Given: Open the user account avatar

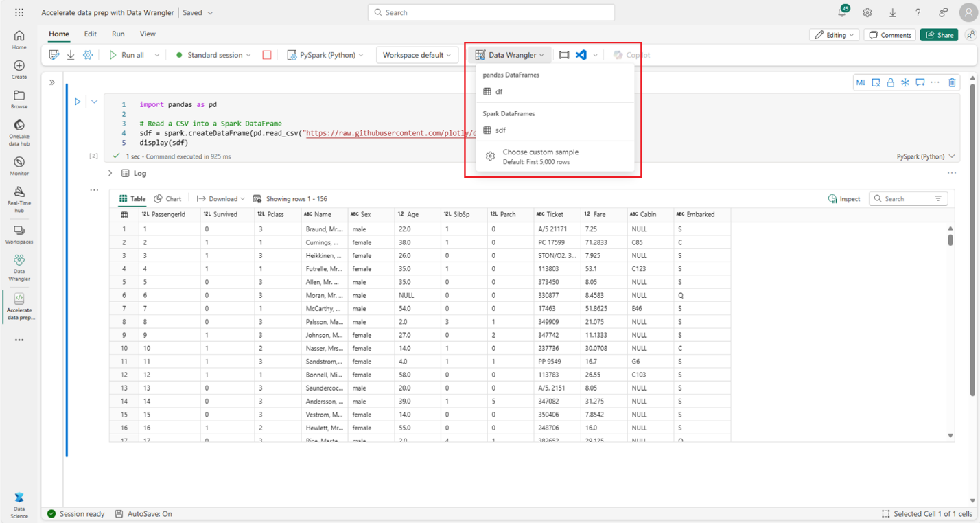Looking at the screenshot, I should pyautogui.click(x=968, y=12).
